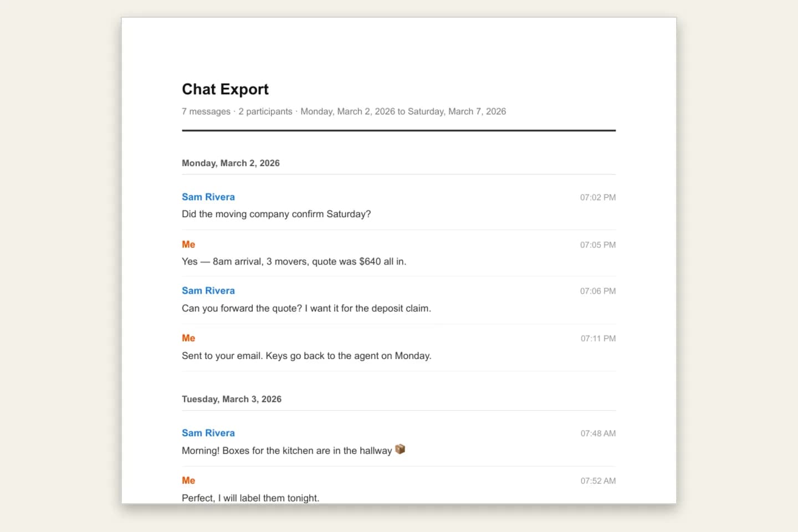
Task: Click the package box emoji
Action: tap(400, 449)
